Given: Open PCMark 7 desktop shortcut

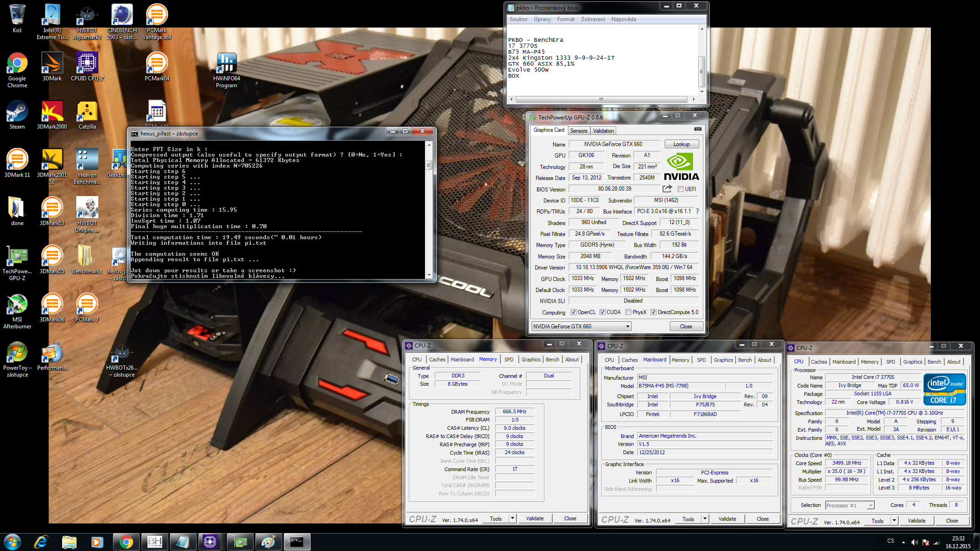Looking at the screenshot, I should click(87, 308).
